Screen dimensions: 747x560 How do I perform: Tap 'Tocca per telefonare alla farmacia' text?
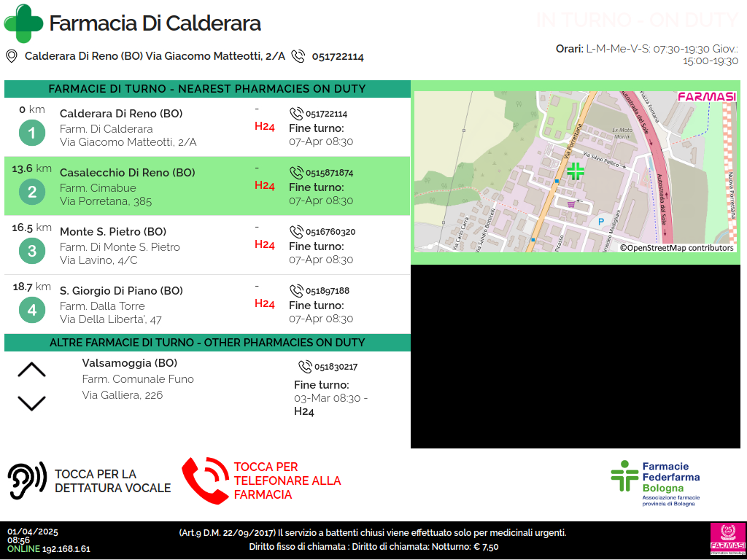point(287,481)
